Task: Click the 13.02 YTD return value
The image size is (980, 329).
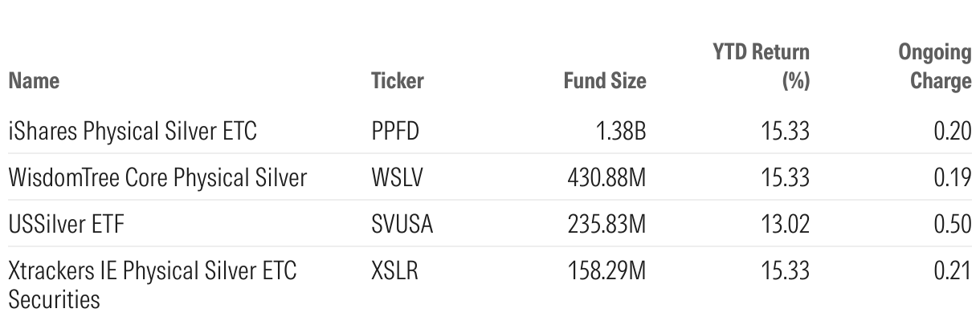Action: tap(786, 224)
